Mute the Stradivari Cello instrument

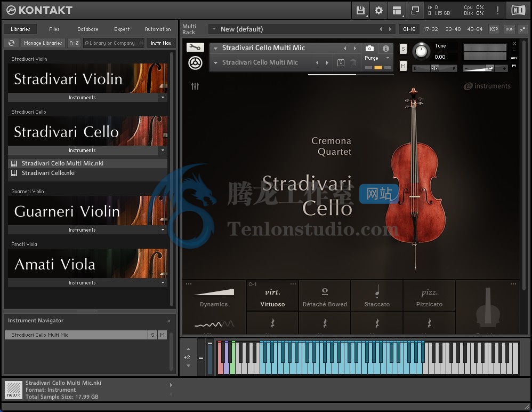403,66
